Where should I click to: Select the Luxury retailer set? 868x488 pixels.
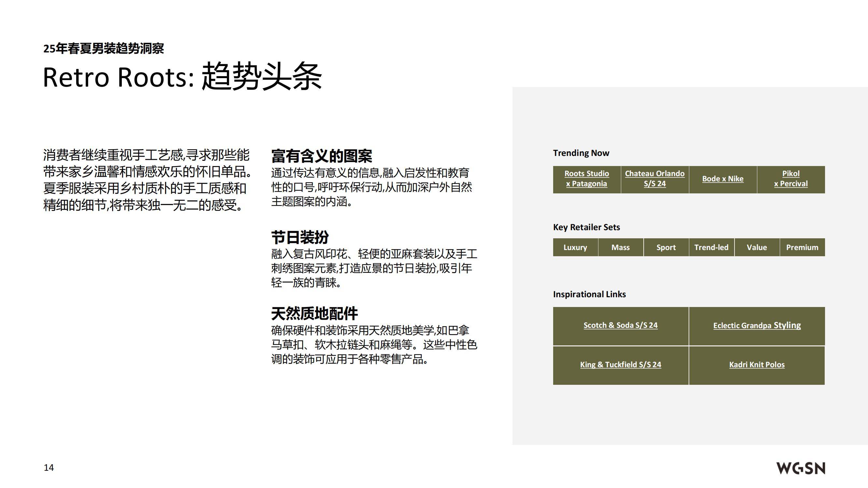[x=575, y=247]
